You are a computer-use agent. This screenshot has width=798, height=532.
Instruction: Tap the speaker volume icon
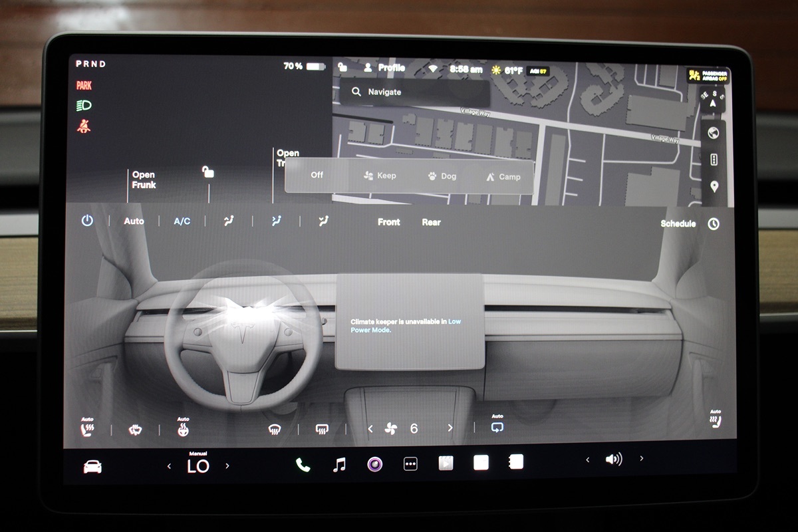click(x=613, y=459)
